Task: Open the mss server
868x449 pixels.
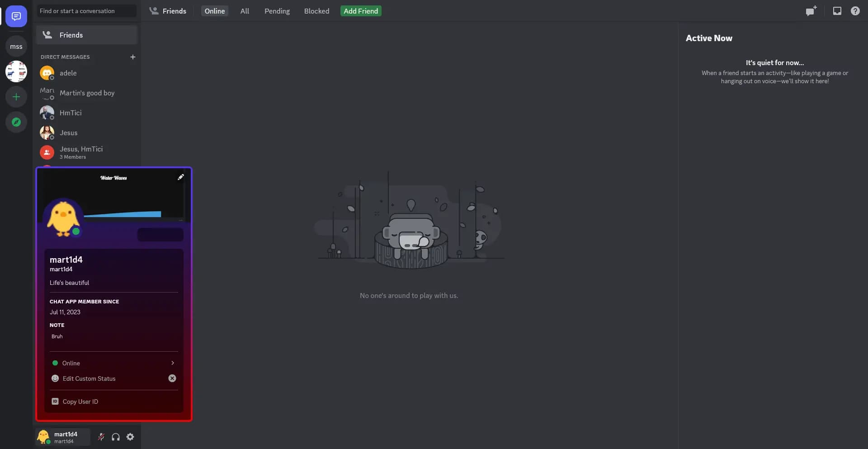Action: coord(16,47)
